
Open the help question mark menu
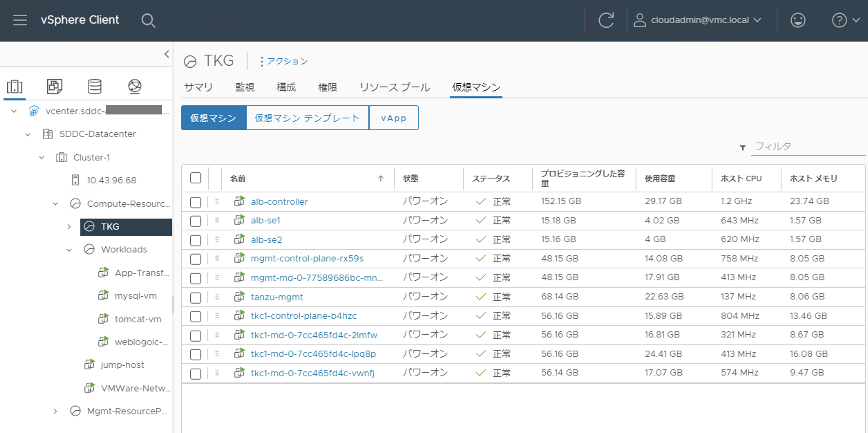[x=845, y=20]
